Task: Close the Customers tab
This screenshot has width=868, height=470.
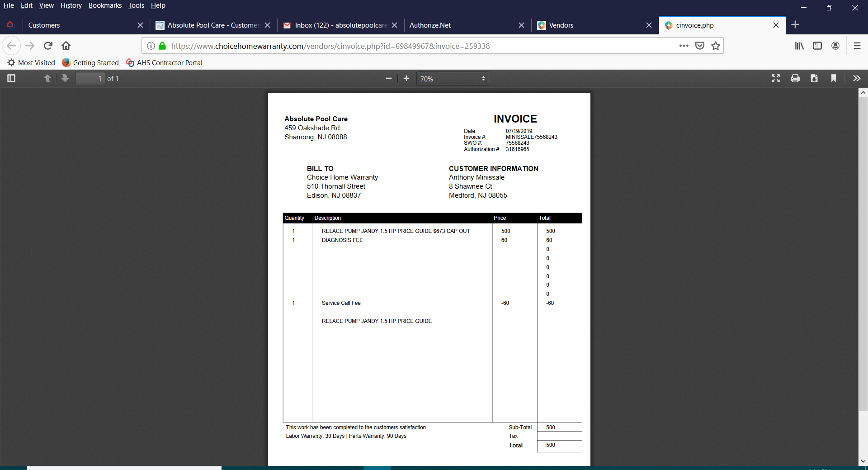Action: tap(140, 25)
